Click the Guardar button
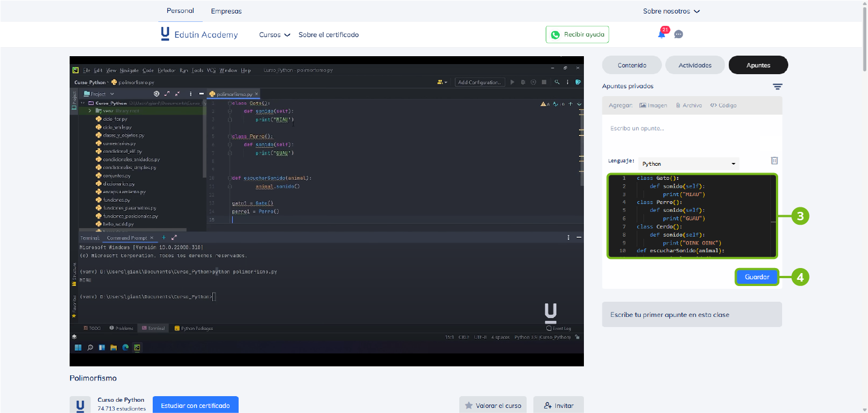This screenshot has width=868, height=413. [x=756, y=277]
